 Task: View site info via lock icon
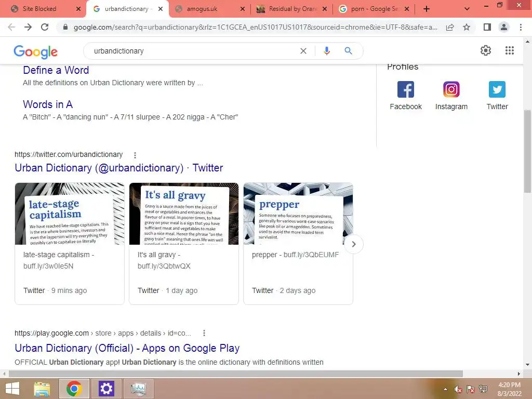[65, 27]
